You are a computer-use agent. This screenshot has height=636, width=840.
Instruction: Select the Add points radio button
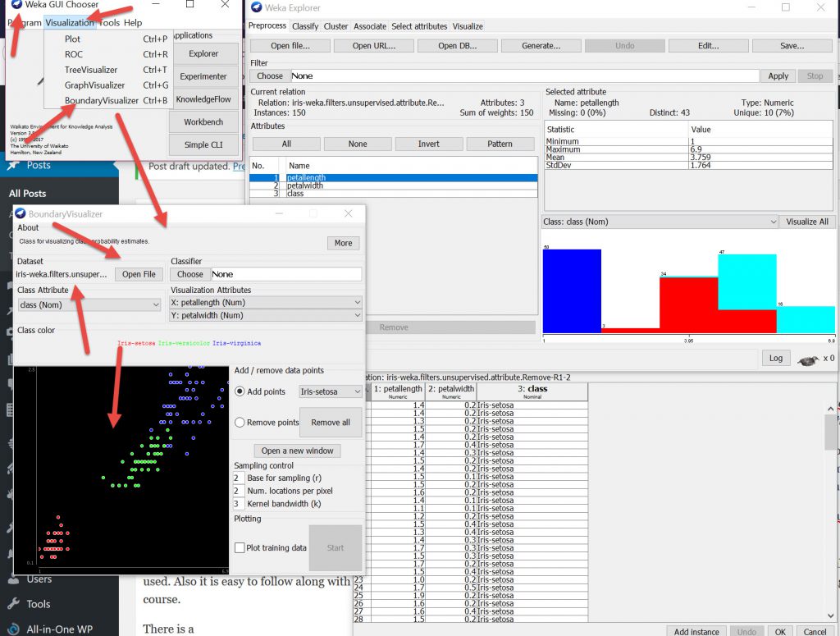(x=240, y=391)
